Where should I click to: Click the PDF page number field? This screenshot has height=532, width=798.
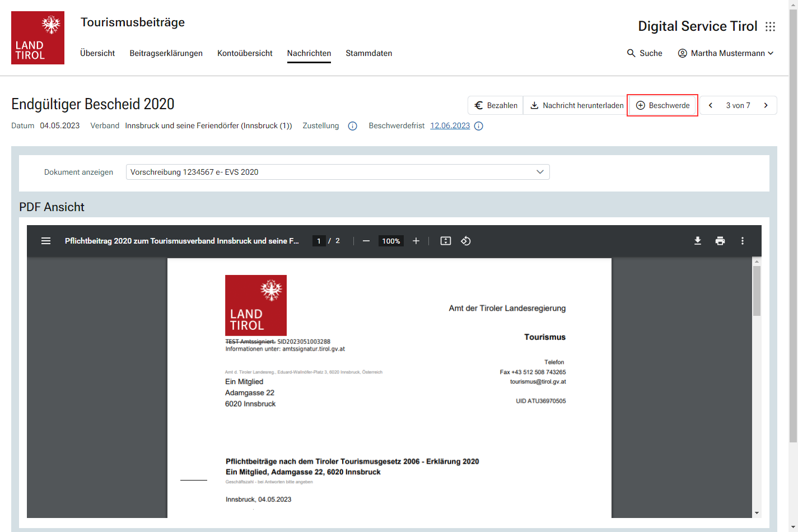(x=319, y=241)
